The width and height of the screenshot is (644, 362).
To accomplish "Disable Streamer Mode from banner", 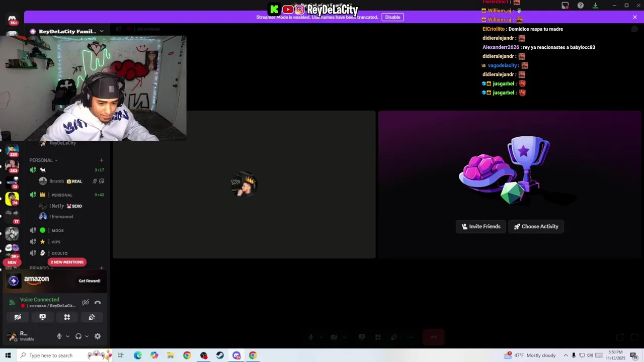I will coord(392,17).
